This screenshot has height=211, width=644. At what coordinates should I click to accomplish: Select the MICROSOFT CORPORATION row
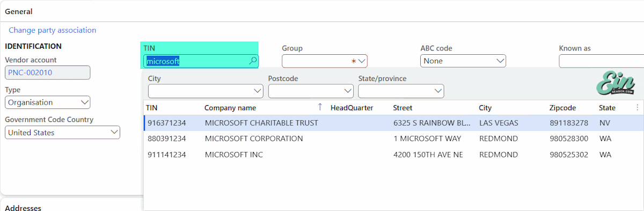(x=394, y=139)
